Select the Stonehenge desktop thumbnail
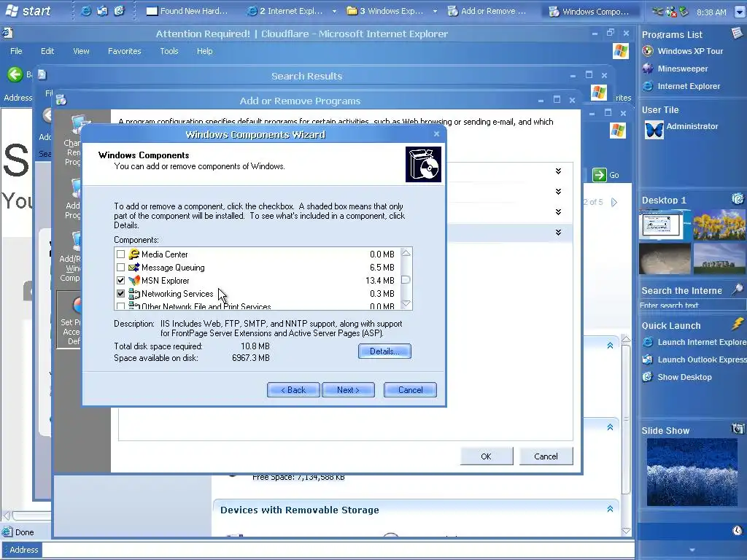The width and height of the screenshot is (747, 560). [x=719, y=259]
